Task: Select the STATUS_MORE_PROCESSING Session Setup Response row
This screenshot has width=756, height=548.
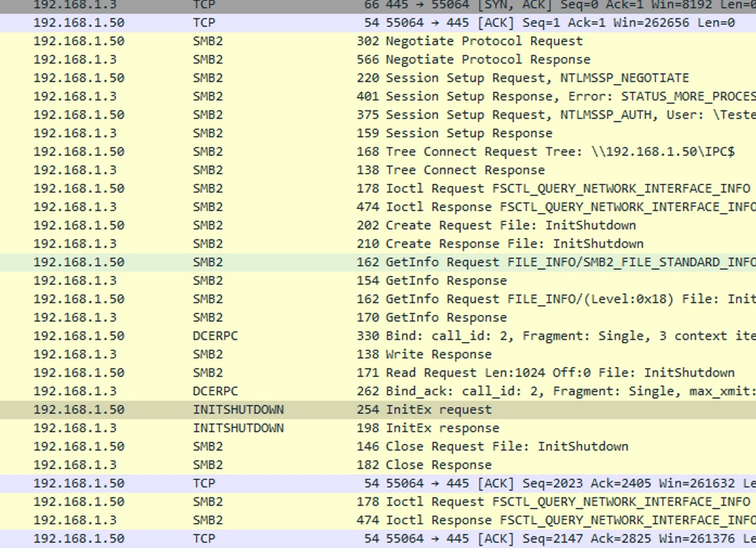Action: coord(378,96)
